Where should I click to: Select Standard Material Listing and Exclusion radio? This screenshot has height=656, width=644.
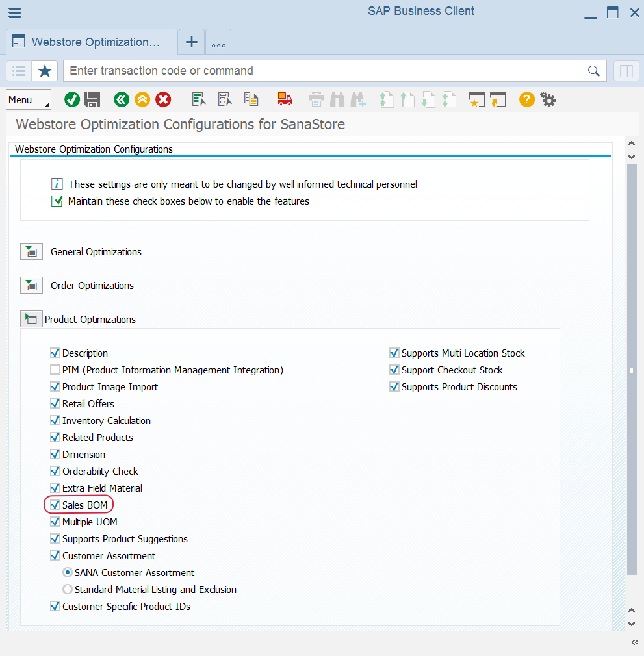click(68, 589)
